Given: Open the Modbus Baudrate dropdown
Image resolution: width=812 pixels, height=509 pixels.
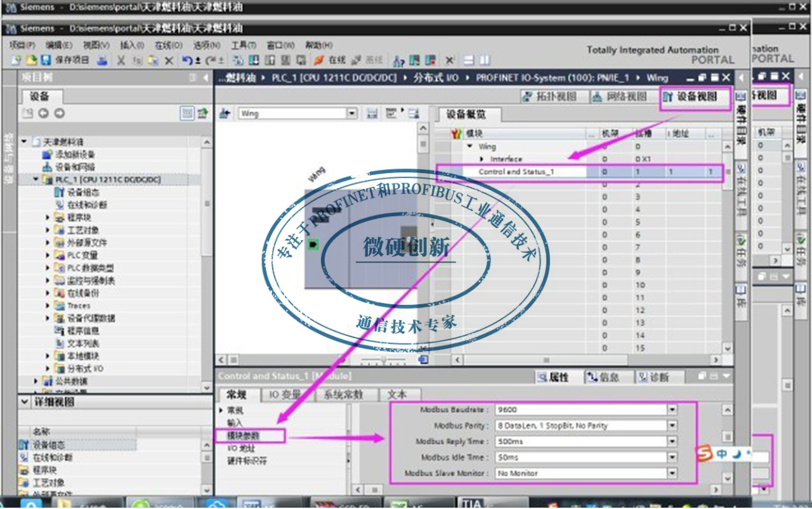Looking at the screenshot, I should 672,410.
